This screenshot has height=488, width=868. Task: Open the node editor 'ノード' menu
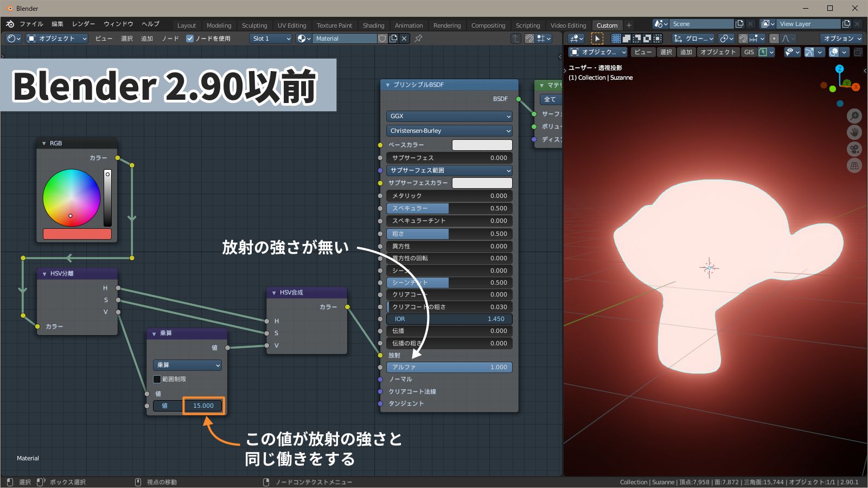point(170,38)
